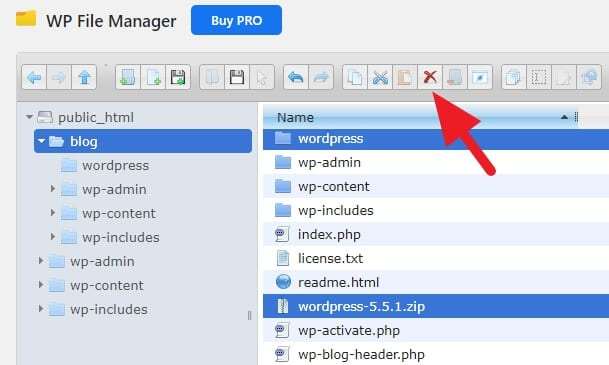Click the Forward arrow toolbar icon
The height and width of the screenshot is (365, 609).
[59, 77]
